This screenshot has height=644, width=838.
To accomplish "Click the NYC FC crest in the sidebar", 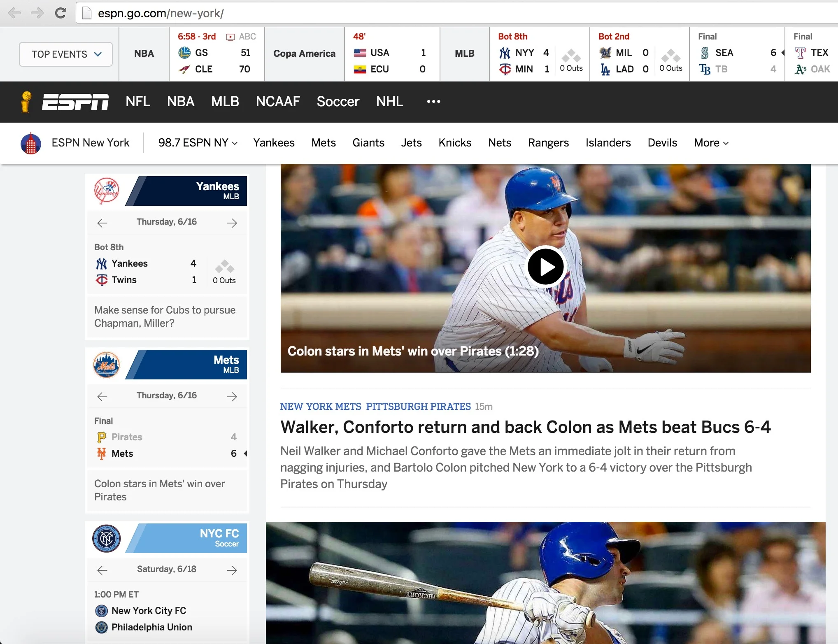I will tap(107, 538).
